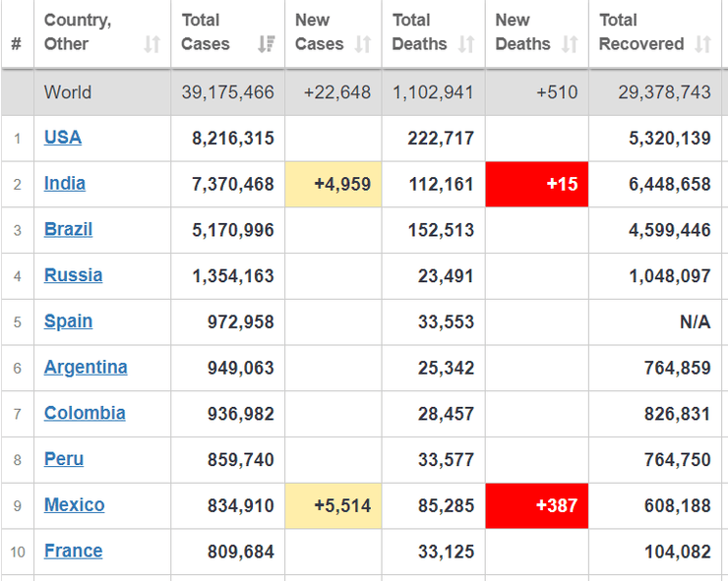Click sort icon beside Total Cases
This screenshot has height=581, width=728.
pyautogui.click(x=266, y=44)
